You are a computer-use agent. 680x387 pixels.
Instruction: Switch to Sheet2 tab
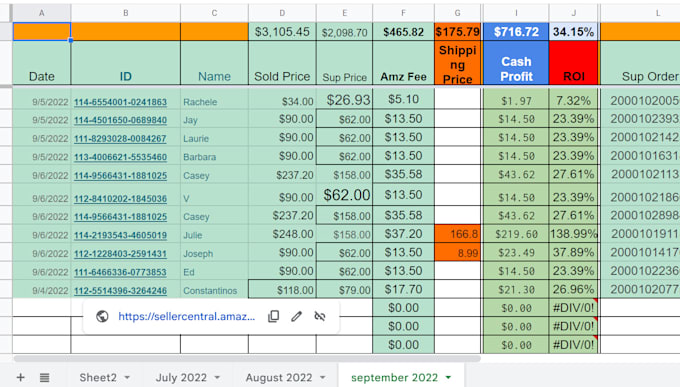click(x=98, y=377)
